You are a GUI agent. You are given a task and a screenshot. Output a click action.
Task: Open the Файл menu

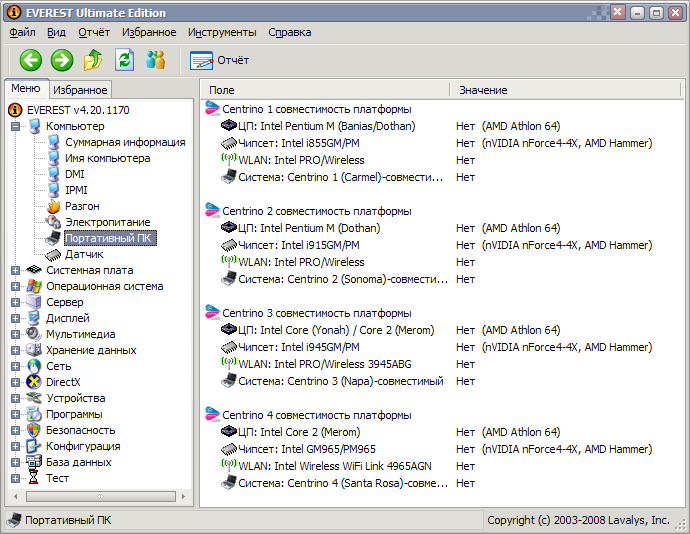22,32
